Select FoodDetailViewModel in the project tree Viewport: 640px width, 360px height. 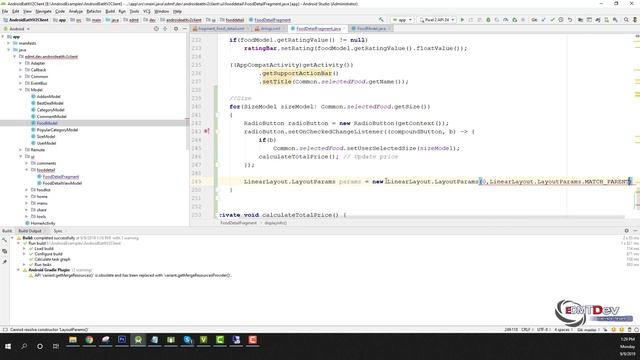click(x=62, y=183)
